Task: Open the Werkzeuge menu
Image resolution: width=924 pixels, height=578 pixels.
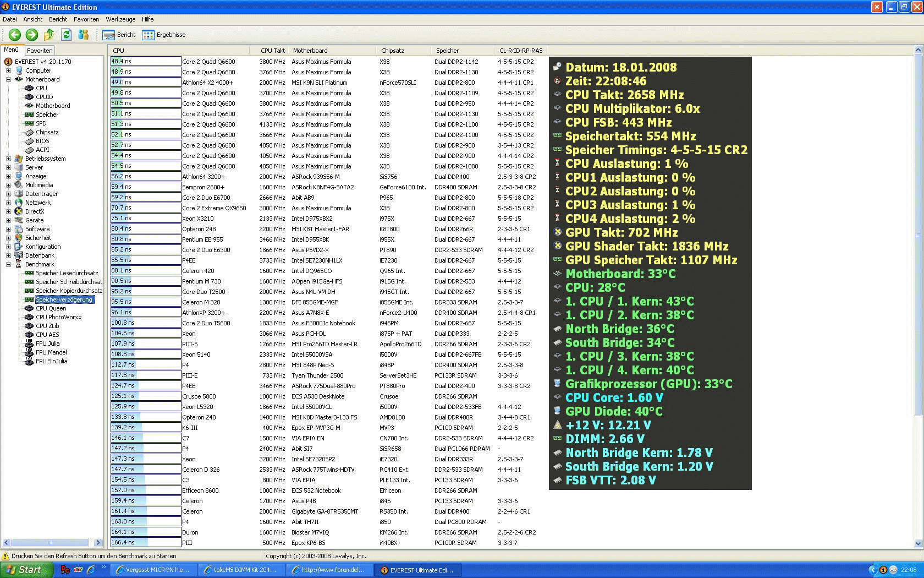Action: [120, 19]
